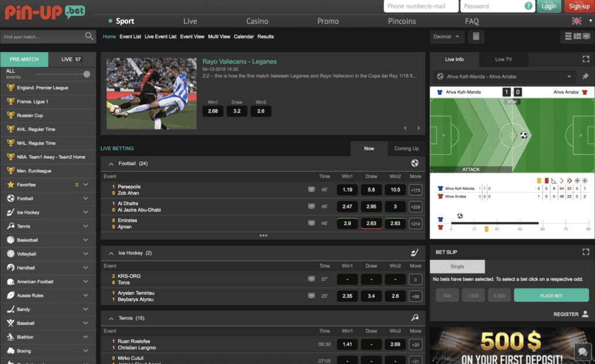Open the Calendar link

pos(243,37)
